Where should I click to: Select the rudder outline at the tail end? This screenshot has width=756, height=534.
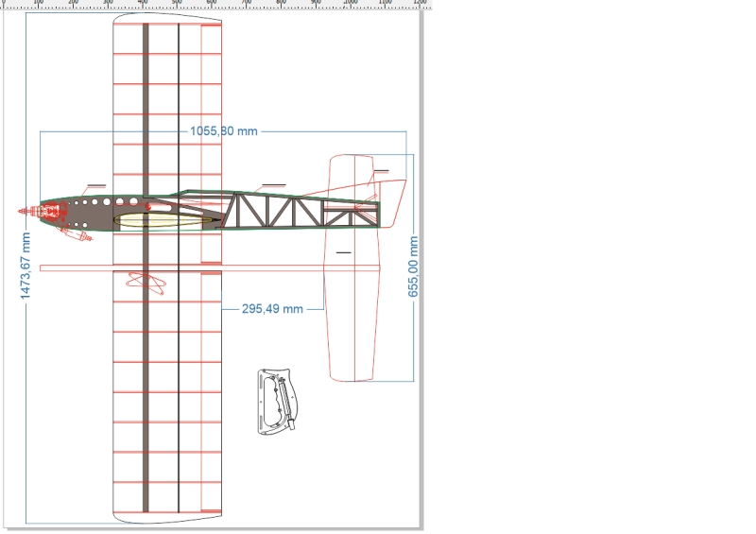392,203
